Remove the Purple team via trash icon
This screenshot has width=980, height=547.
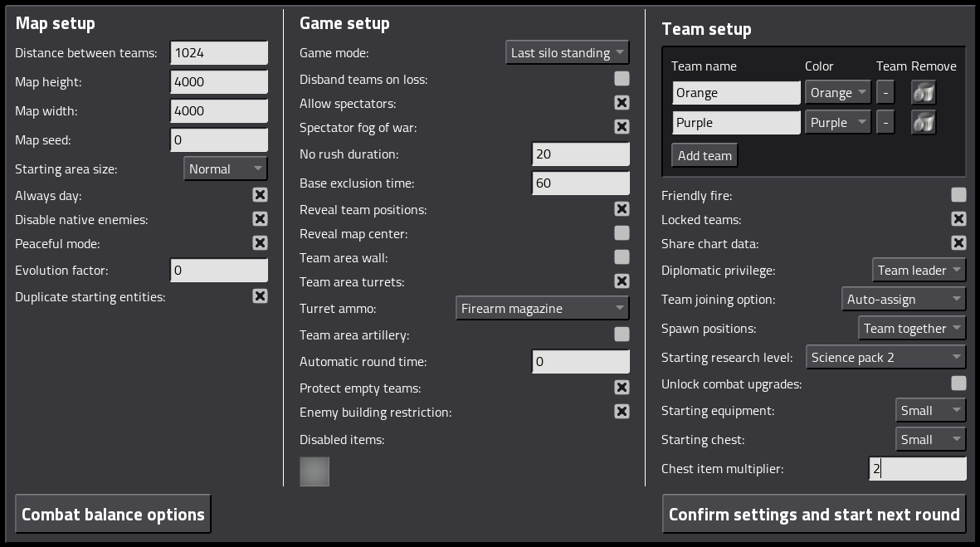[x=924, y=123]
